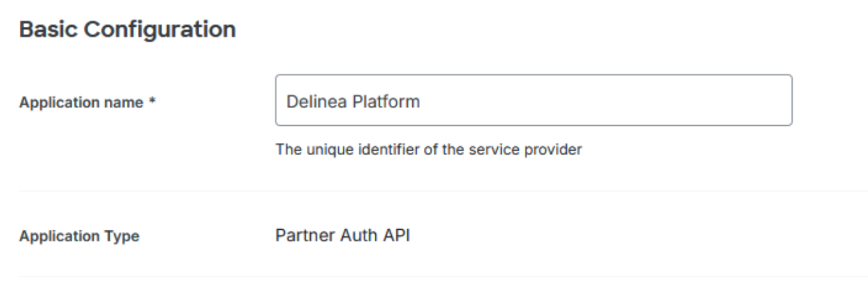
Task: Click the Application Type label
Action: coord(80,237)
